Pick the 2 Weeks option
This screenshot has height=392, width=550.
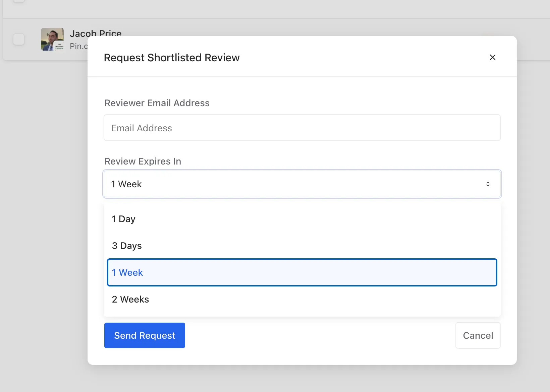coord(302,299)
